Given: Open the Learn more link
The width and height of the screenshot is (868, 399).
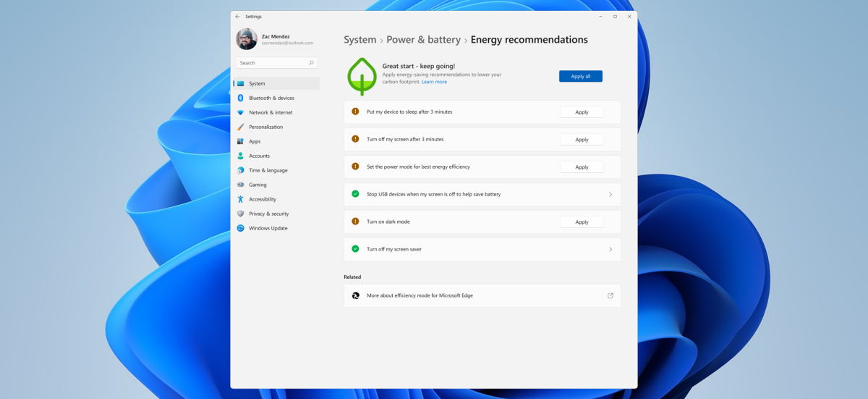Looking at the screenshot, I should 434,82.
